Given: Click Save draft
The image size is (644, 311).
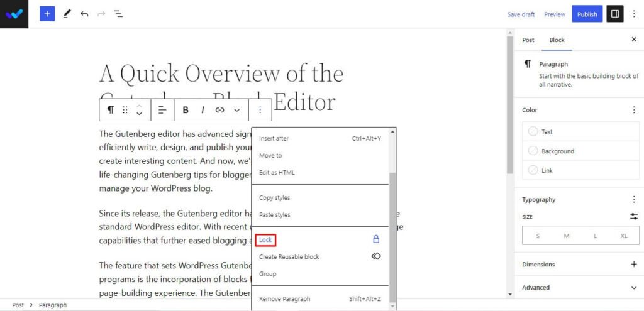Looking at the screenshot, I should point(521,14).
